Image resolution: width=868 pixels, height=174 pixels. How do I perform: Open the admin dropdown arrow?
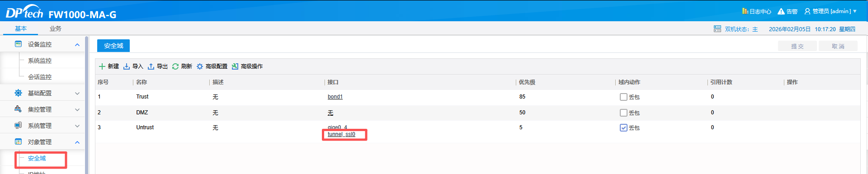855,11
